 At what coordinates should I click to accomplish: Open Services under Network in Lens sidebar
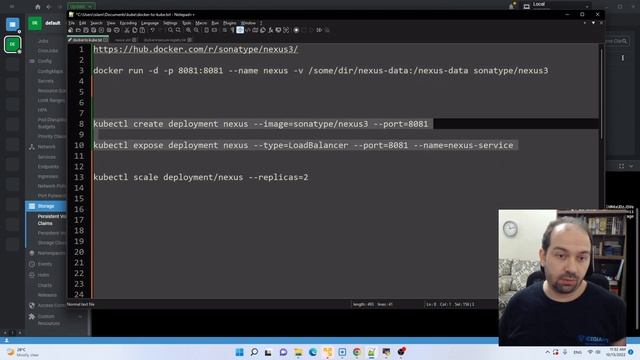point(47,157)
